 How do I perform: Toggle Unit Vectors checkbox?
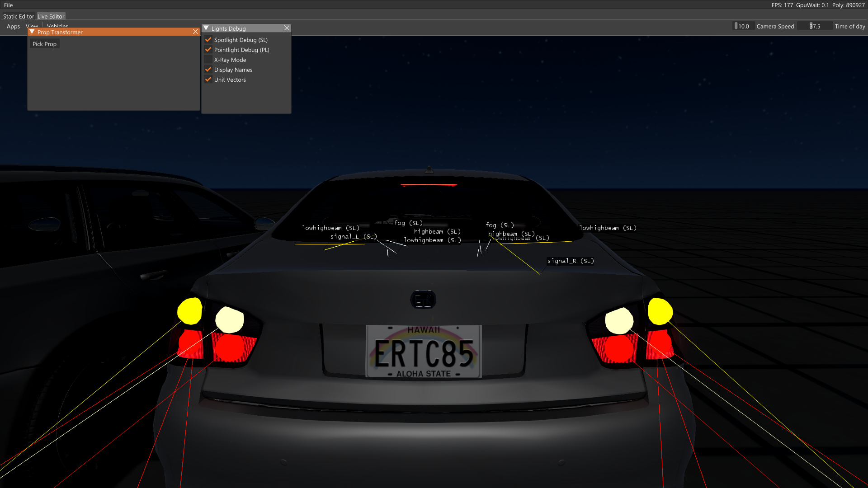click(x=208, y=80)
